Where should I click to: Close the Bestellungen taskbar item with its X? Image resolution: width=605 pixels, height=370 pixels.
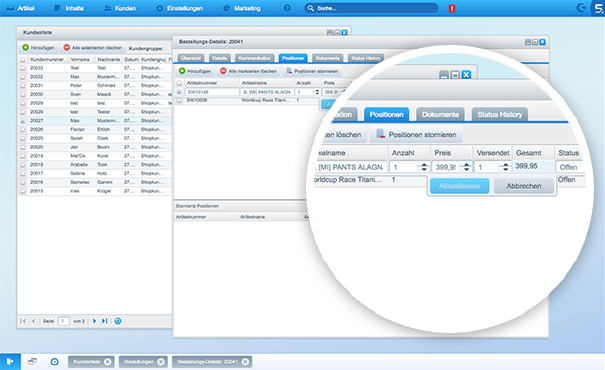click(x=161, y=362)
